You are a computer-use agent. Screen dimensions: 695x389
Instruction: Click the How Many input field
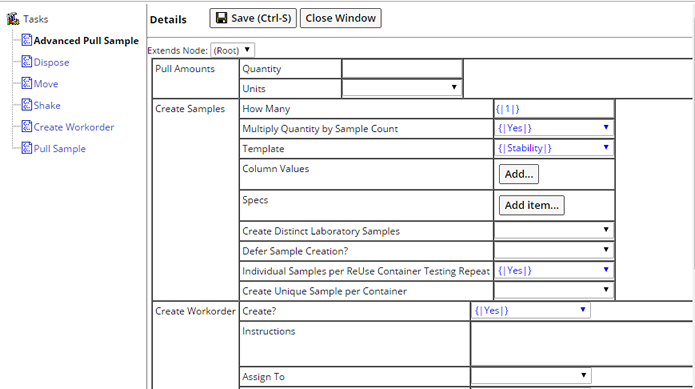pos(554,109)
